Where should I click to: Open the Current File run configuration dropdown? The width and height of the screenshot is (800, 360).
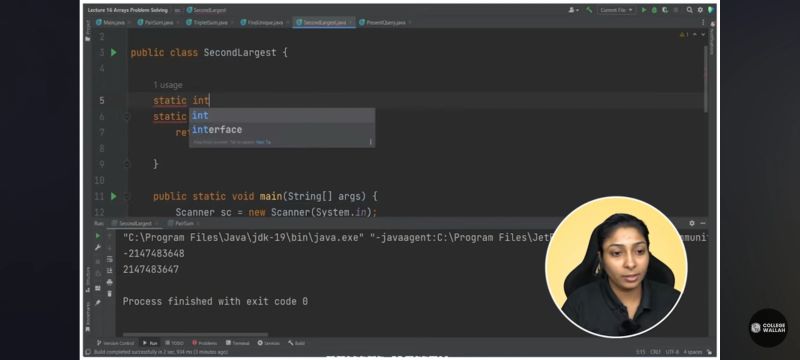pos(616,10)
